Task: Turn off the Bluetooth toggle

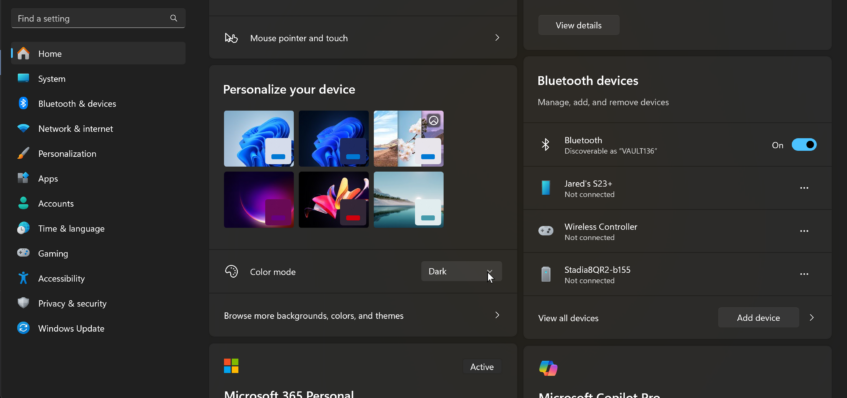Action: click(804, 145)
